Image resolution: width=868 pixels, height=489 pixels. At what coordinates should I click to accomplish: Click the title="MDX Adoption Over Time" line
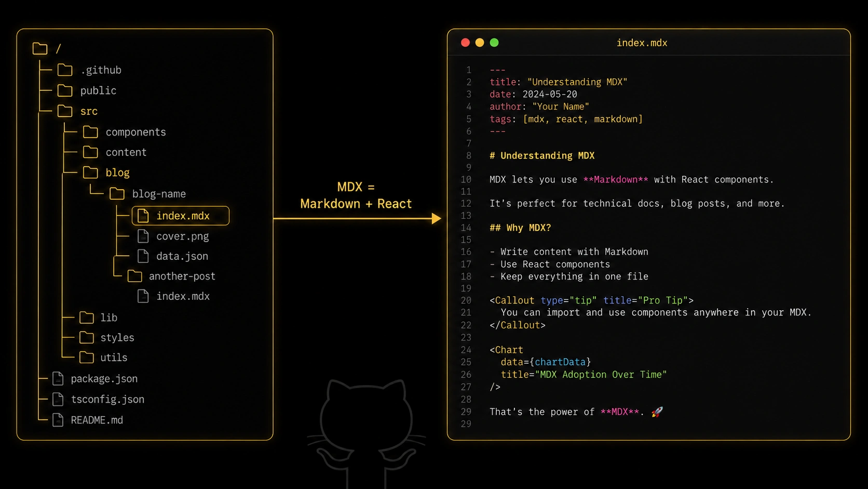click(584, 374)
